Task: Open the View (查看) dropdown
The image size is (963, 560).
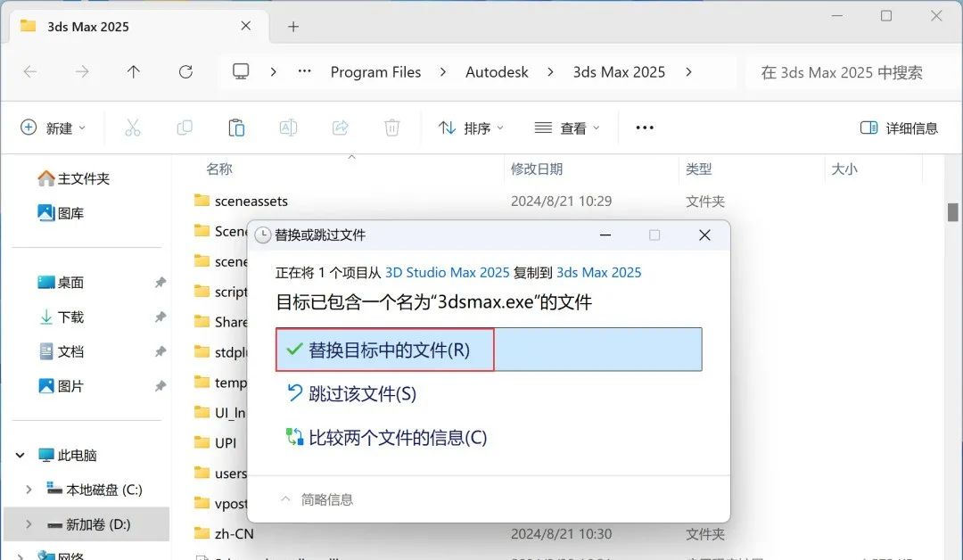Action: (567, 128)
